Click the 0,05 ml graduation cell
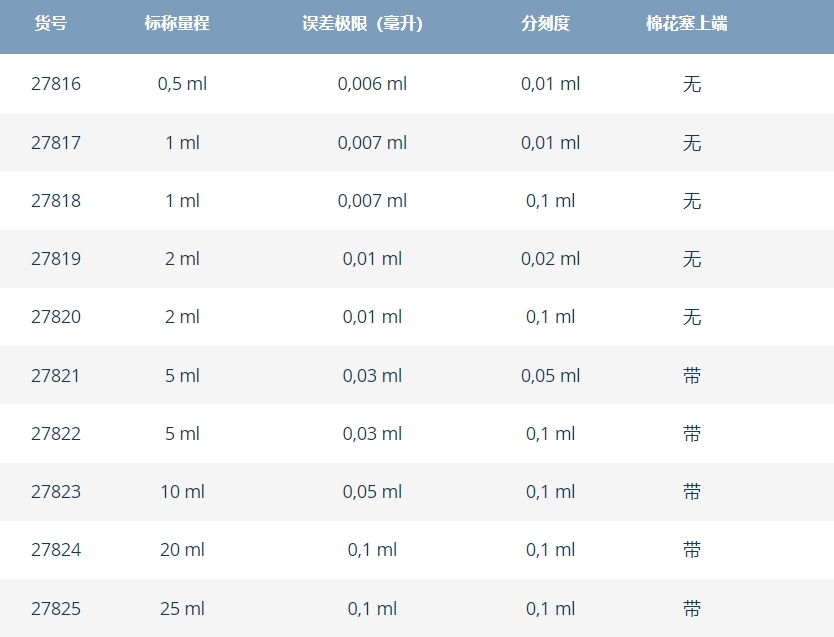Image resolution: width=834 pixels, height=637 pixels. click(x=551, y=375)
